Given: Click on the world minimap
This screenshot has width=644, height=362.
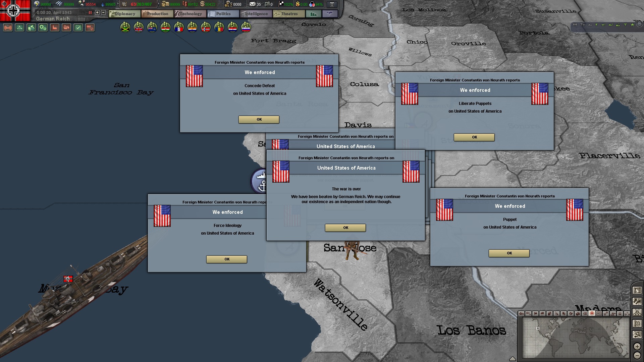Looking at the screenshot, I should (x=575, y=338).
